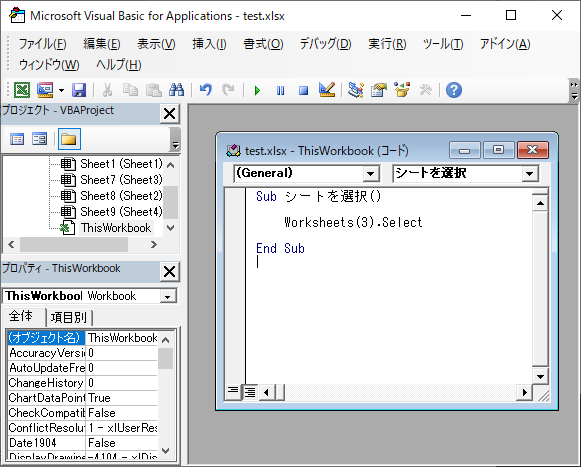Click the CheckCompatibility False value
The width and height of the screenshot is (581, 467).
click(x=122, y=413)
